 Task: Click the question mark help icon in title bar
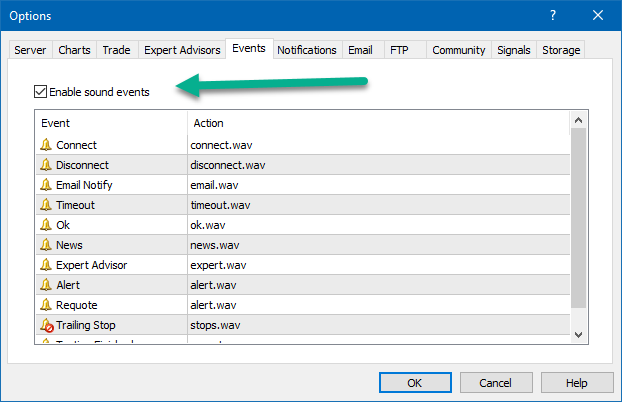tap(553, 15)
